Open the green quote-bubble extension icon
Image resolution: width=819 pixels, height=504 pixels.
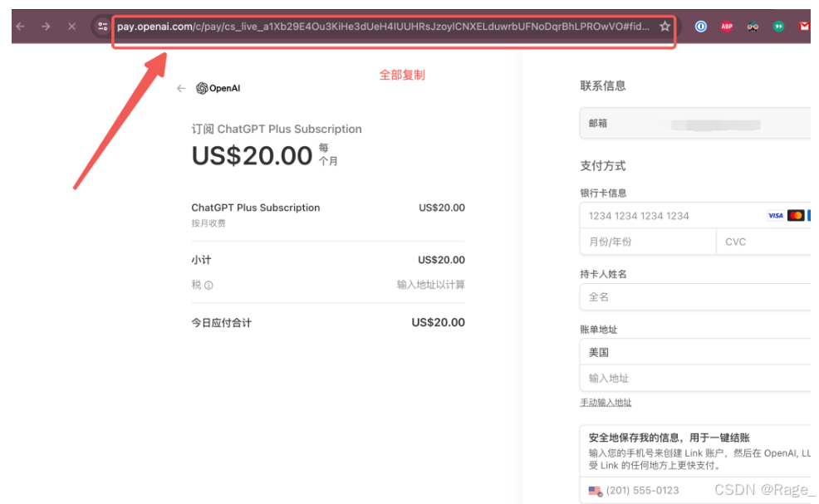click(778, 26)
